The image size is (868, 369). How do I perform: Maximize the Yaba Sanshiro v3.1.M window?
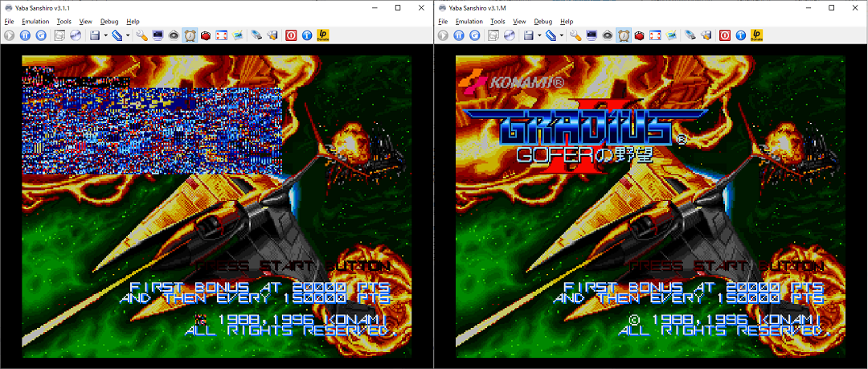point(831,7)
